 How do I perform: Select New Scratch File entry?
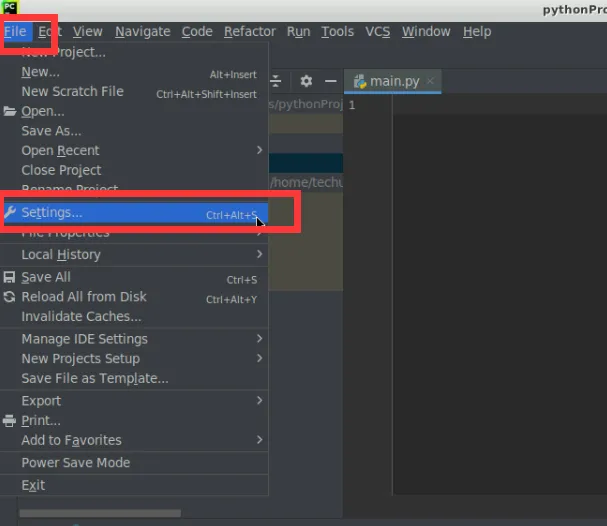click(134, 91)
